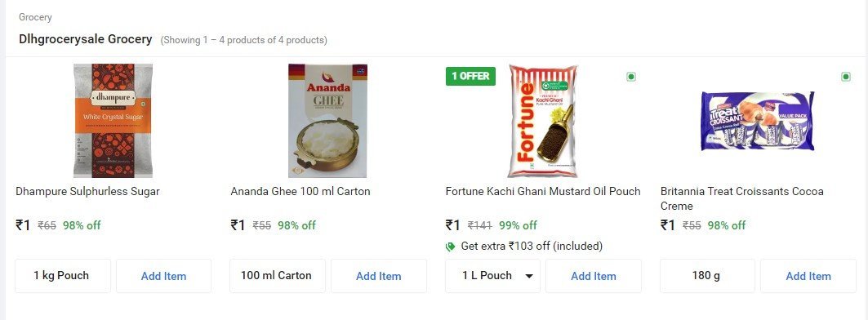Add Fortune Mustard Oil item
The width and height of the screenshot is (868, 320).
[x=594, y=276]
